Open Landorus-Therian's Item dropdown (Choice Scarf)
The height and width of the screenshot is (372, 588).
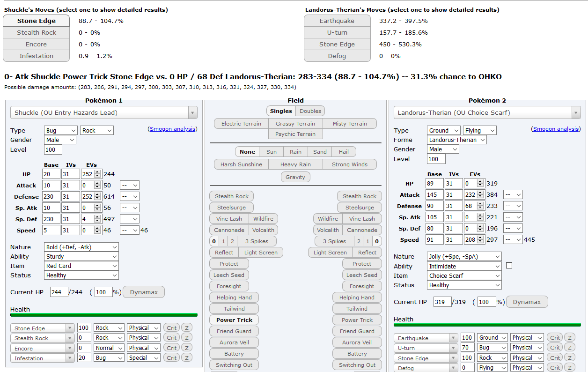[x=464, y=275]
